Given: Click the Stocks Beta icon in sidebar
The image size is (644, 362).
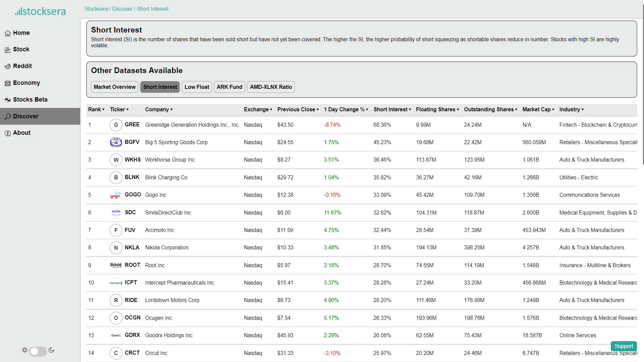Looking at the screenshot, I should point(8,100).
